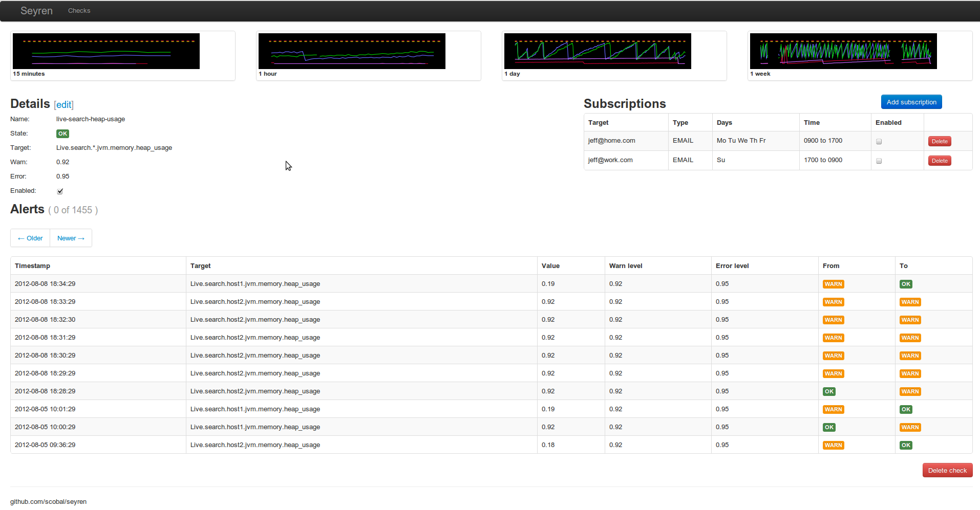Click the WARN To badge in 18:29:29 row
The width and height of the screenshot is (980, 510).
[x=910, y=373]
